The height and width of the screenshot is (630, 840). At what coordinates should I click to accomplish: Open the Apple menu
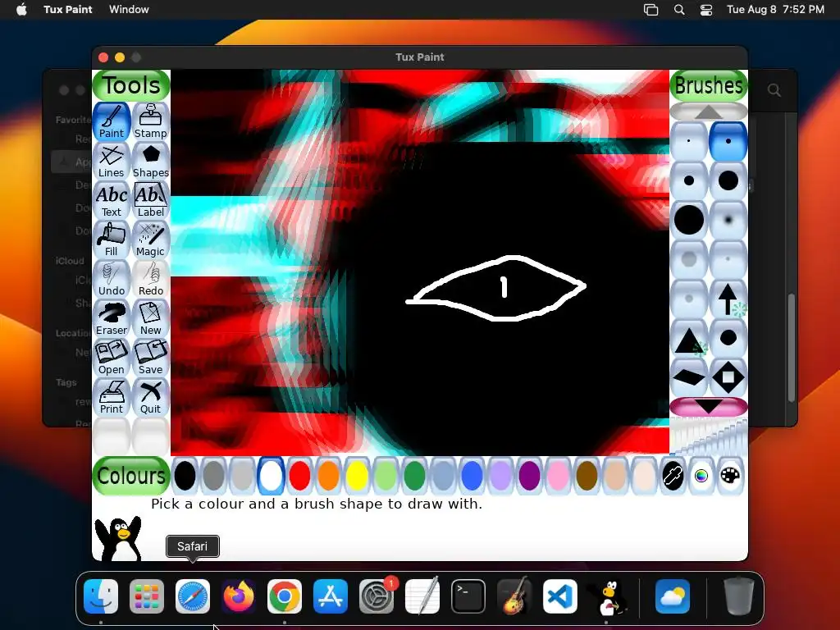coord(21,9)
